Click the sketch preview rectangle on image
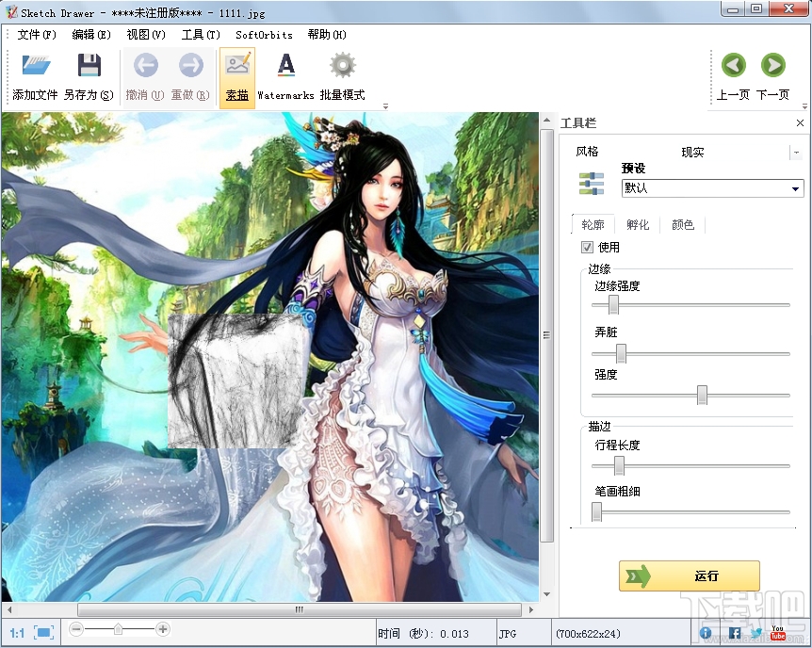The height and width of the screenshot is (648, 812). pos(235,381)
